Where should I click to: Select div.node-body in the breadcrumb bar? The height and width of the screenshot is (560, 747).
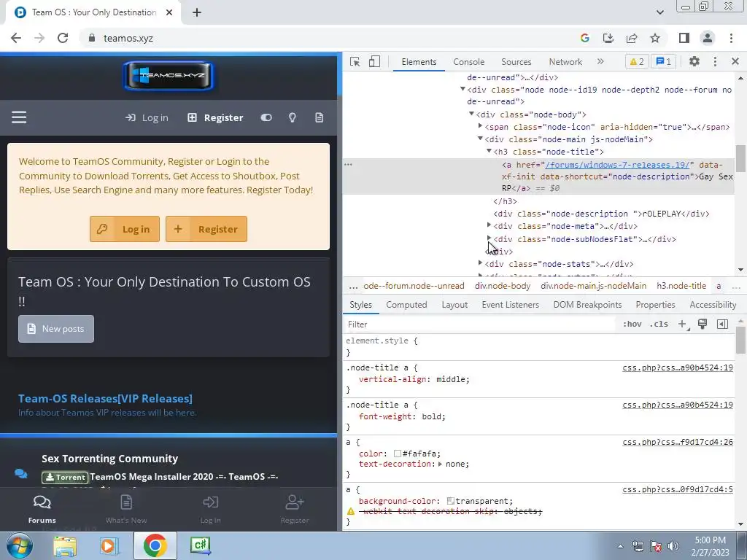coord(503,286)
